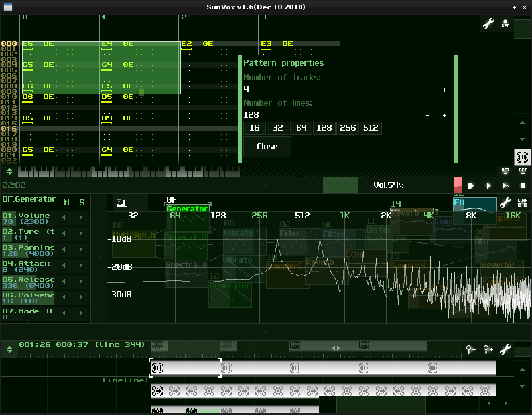Stop playback with the stop button
The height and width of the screenshot is (415, 532).
coord(523,186)
